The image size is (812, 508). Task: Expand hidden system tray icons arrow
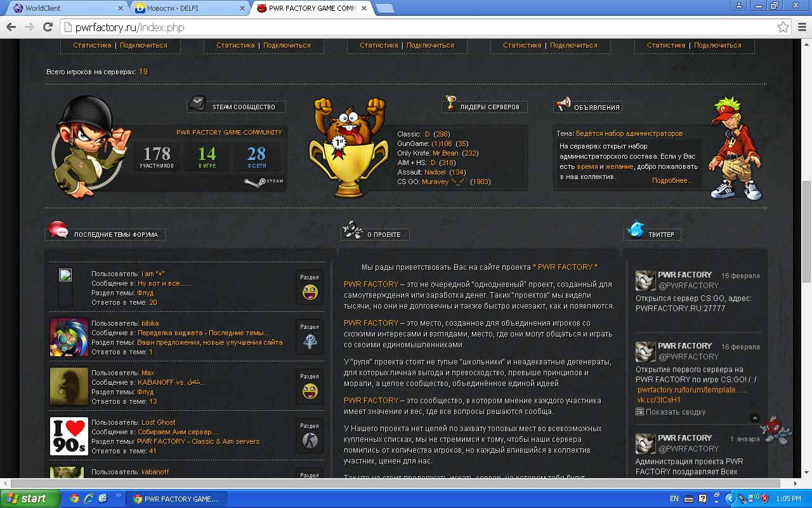[x=730, y=498]
